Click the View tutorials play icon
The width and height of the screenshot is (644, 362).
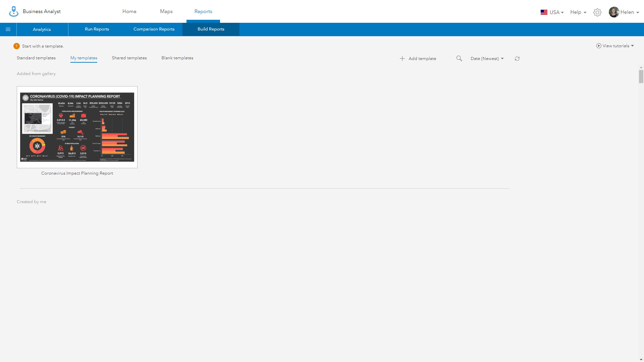[599, 46]
